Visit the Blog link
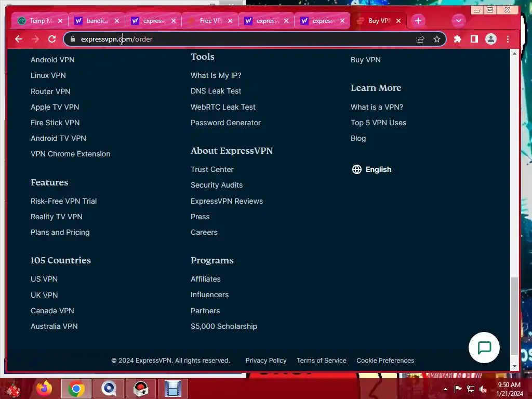Screen dimensions: 532x399 tap(358, 138)
